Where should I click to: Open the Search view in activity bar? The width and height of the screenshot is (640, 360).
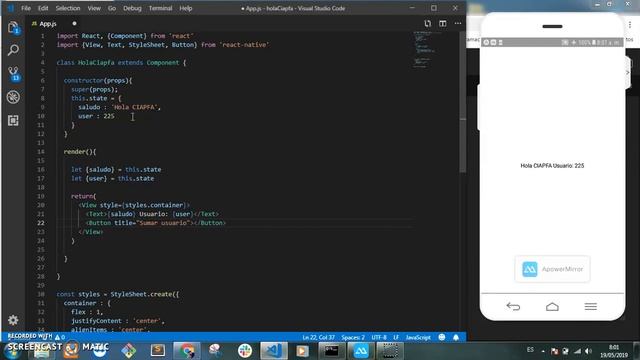point(13,51)
